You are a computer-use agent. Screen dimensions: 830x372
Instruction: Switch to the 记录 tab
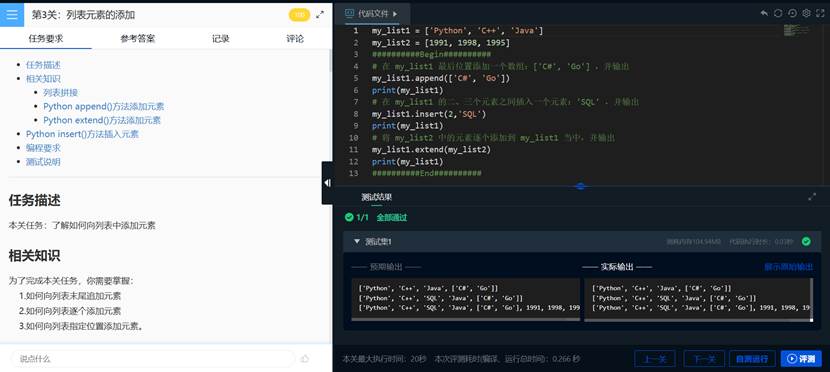[221, 38]
